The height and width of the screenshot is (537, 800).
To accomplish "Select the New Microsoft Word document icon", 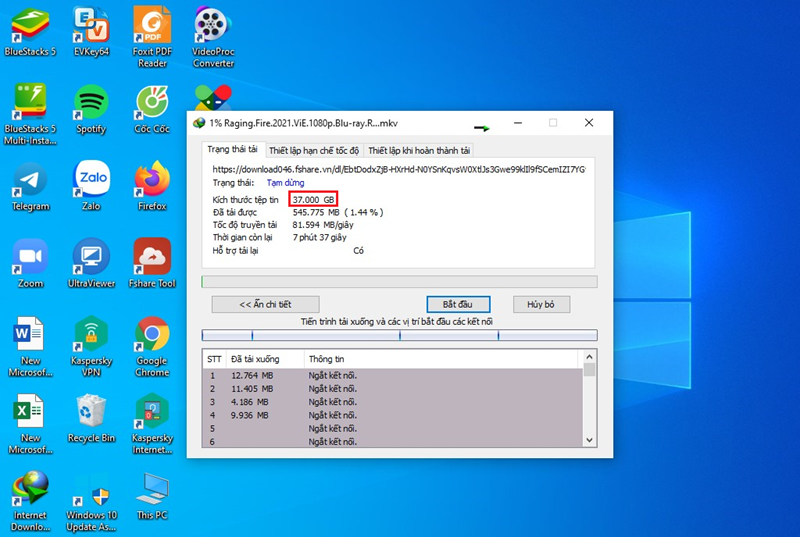I will (30, 347).
